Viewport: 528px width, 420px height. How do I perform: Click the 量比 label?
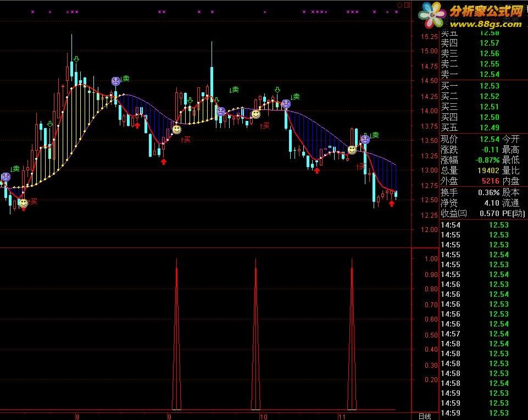pyautogui.click(x=511, y=170)
